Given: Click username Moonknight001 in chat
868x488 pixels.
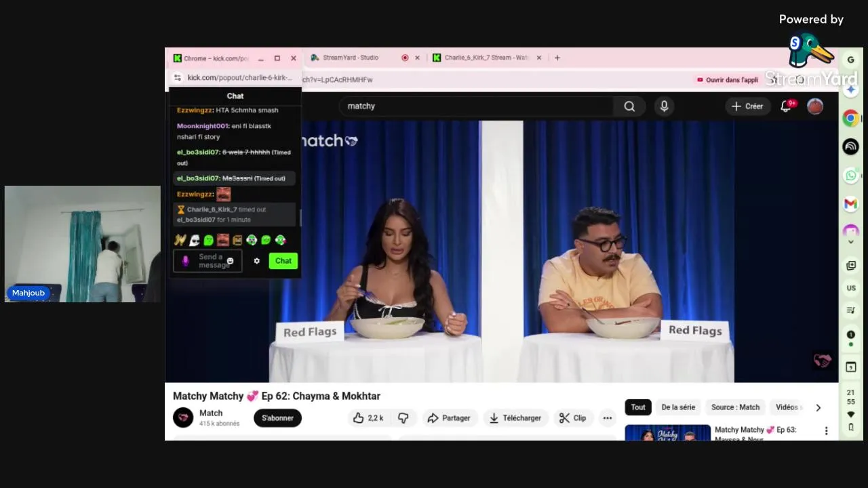Looking at the screenshot, I should click(203, 126).
